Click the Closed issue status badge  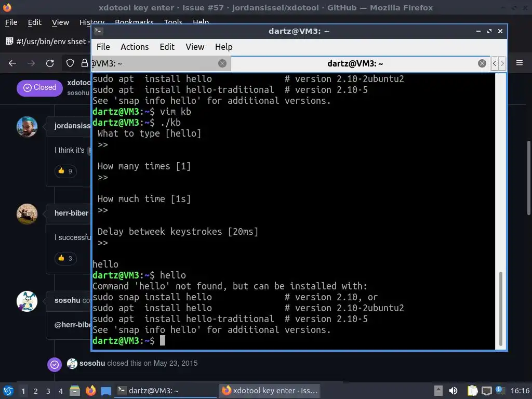click(39, 88)
